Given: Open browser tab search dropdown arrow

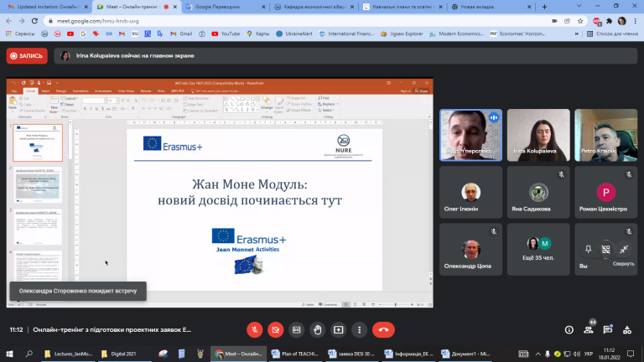Looking at the screenshot, I should tap(579, 6).
